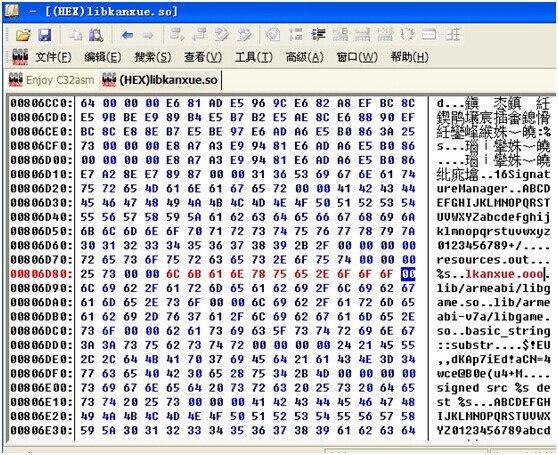Click ASCII text 'resources.out...'
Viewport: 558px width, 455px height.
pos(493,260)
